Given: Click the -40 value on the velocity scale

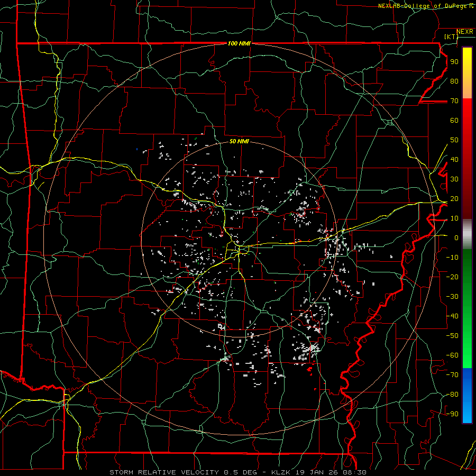Looking at the screenshot, I should [x=452, y=316].
